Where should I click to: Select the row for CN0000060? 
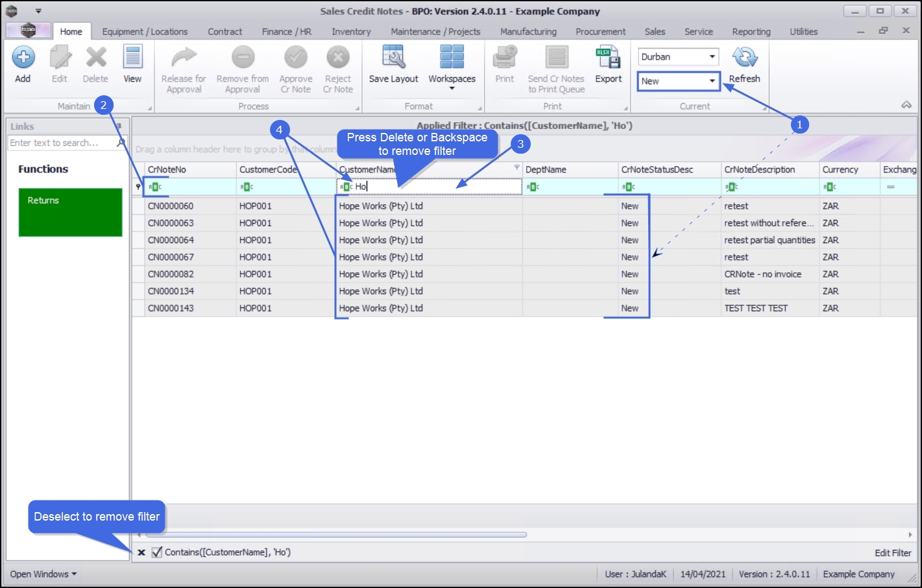[x=524, y=206]
